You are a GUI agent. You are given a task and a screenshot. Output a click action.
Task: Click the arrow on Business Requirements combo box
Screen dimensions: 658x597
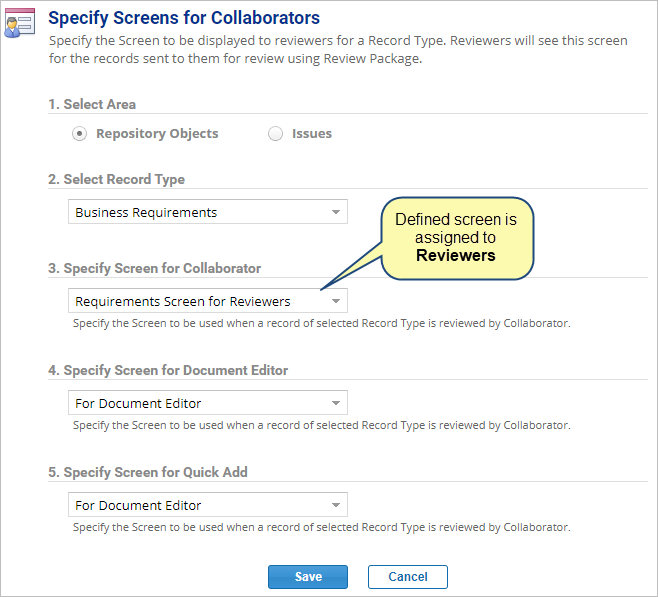click(x=336, y=212)
